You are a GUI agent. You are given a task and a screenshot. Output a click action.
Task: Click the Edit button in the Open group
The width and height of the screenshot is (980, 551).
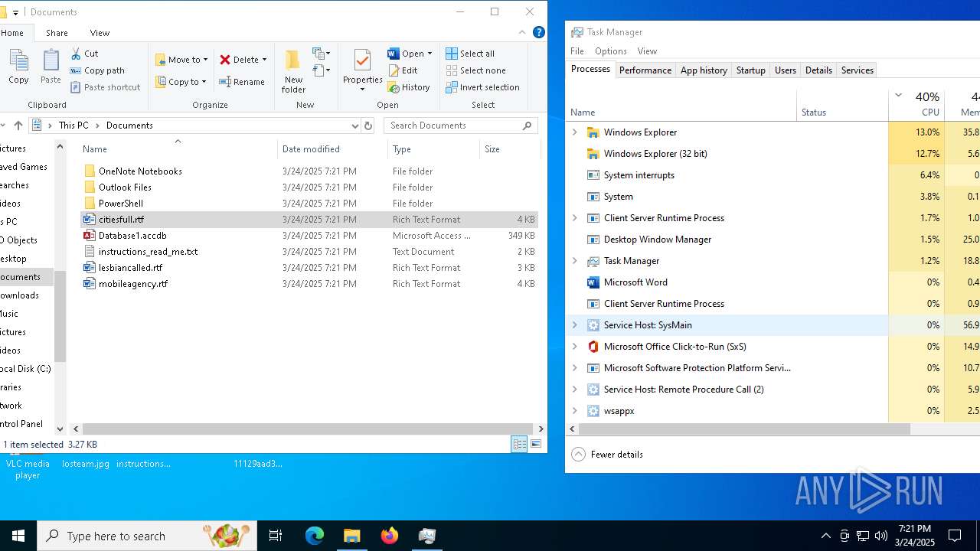[403, 70]
